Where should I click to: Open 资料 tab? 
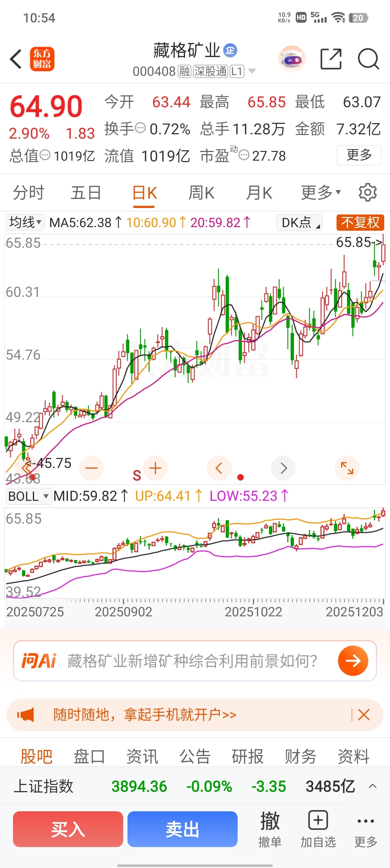pyautogui.click(x=354, y=756)
